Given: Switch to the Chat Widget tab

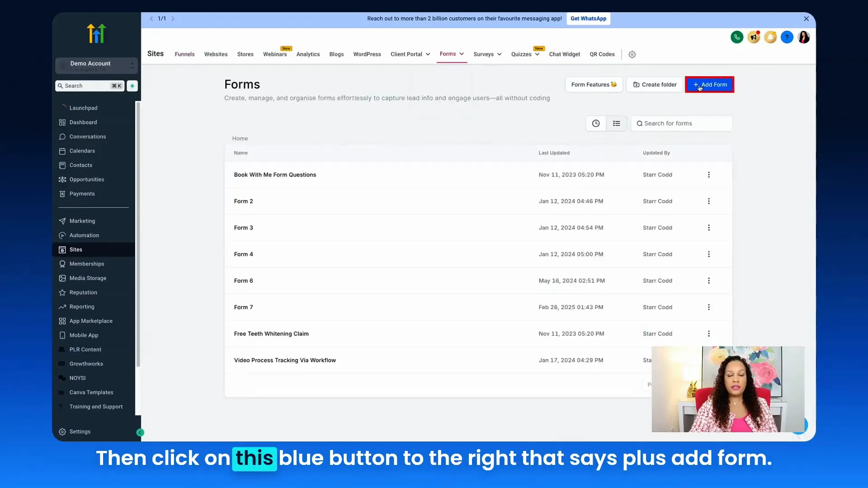Looking at the screenshot, I should [x=564, y=54].
